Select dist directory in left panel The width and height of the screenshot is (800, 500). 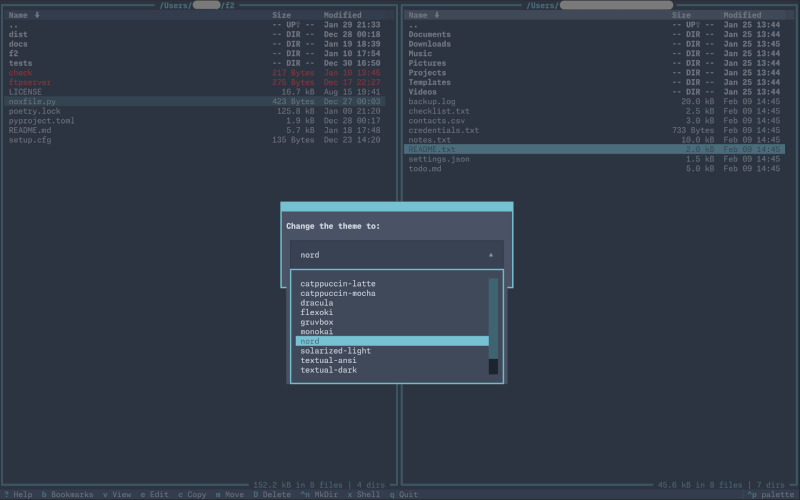tap(194, 34)
